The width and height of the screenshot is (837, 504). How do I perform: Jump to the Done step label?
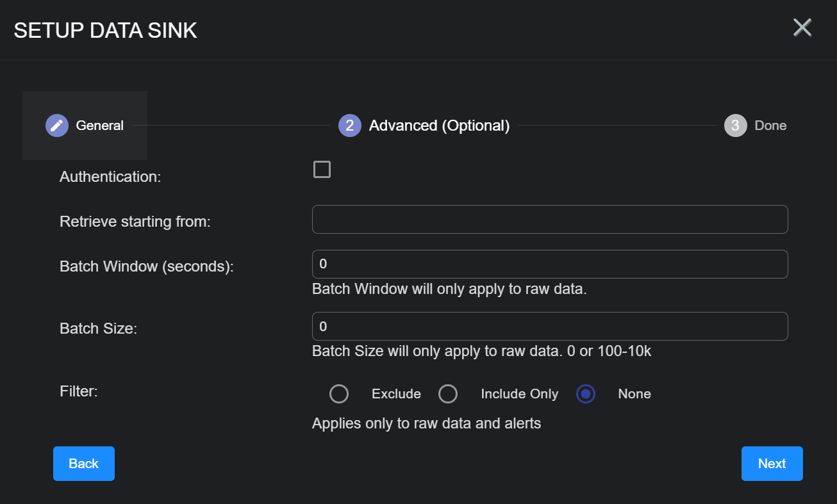point(770,126)
